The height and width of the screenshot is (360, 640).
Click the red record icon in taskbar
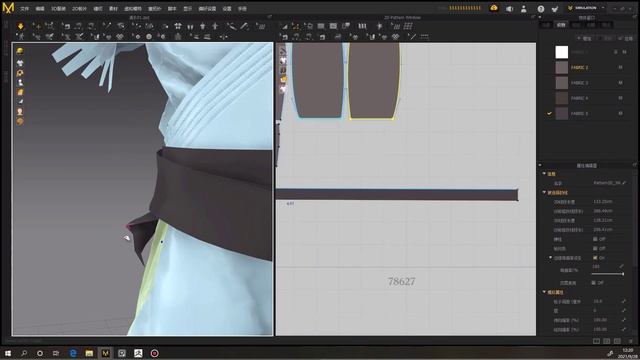[x=154, y=353]
